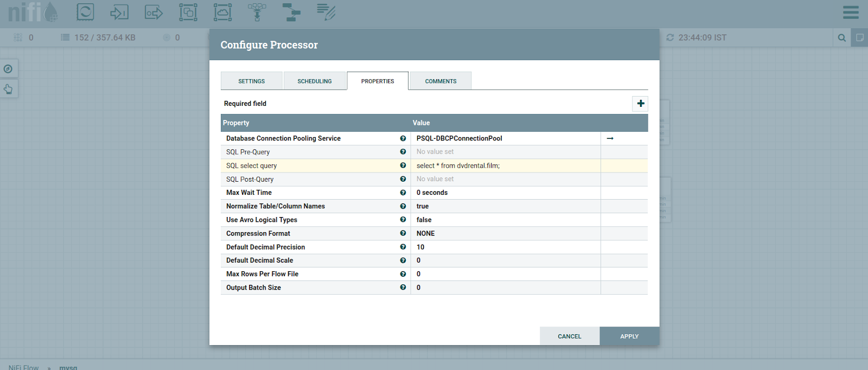
Task: Add a new property with plus button
Action: click(640, 104)
